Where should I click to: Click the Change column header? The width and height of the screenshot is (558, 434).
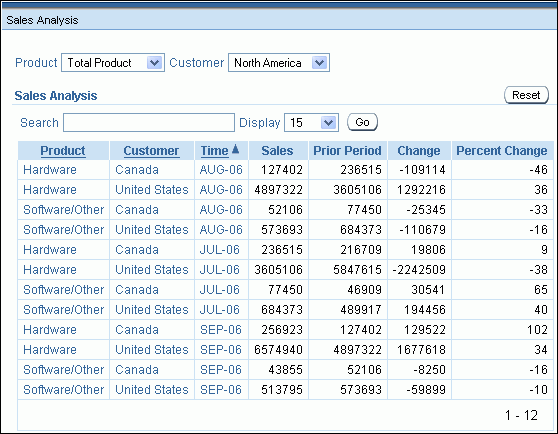(419, 151)
